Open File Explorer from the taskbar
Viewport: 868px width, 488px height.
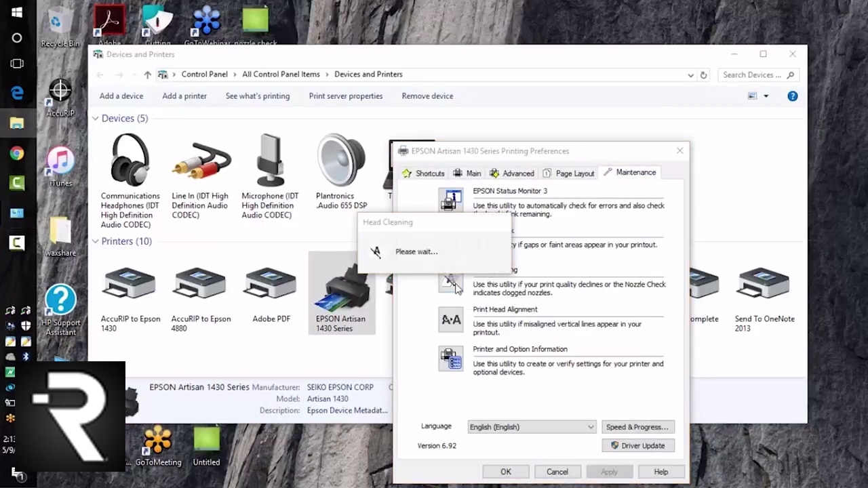coord(17,123)
